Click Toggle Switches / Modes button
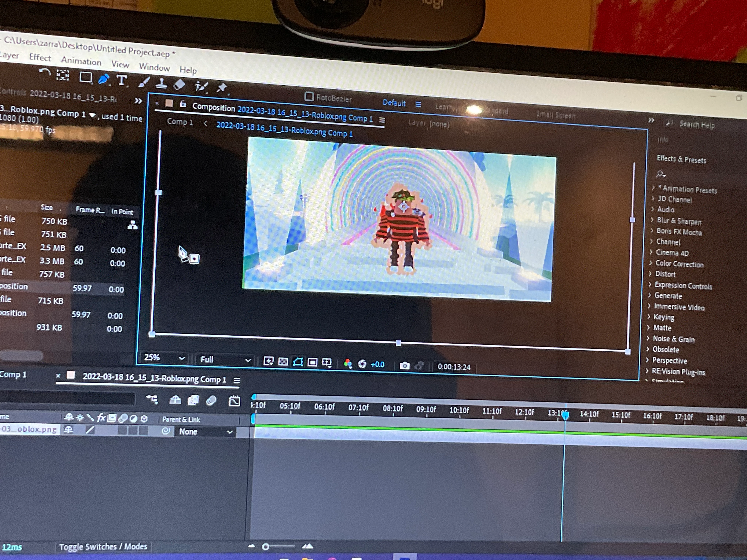The image size is (747, 560). [103, 546]
